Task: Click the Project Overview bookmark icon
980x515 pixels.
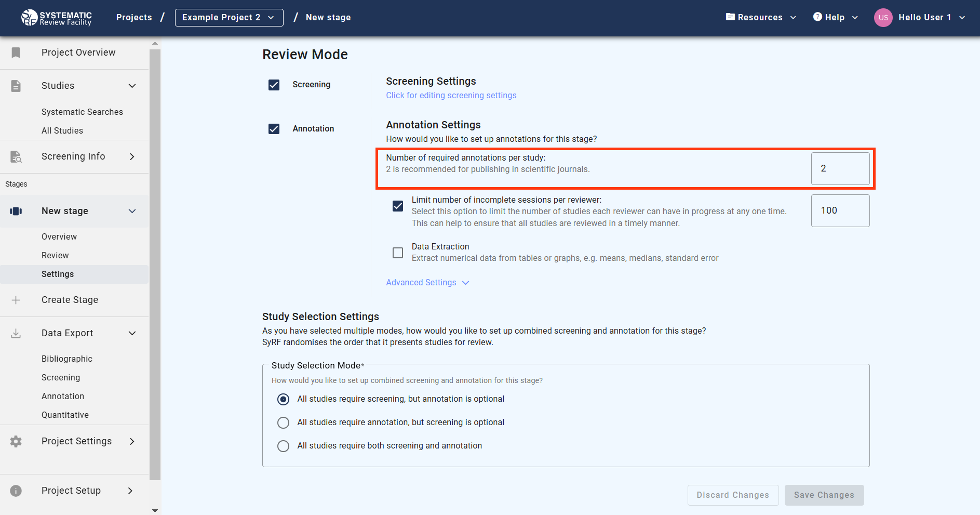Action: point(16,52)
